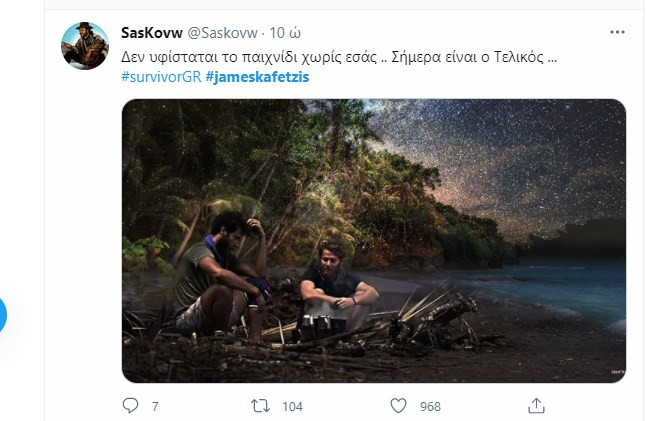Click the @Saskovw handle

(x=225, y=32)
